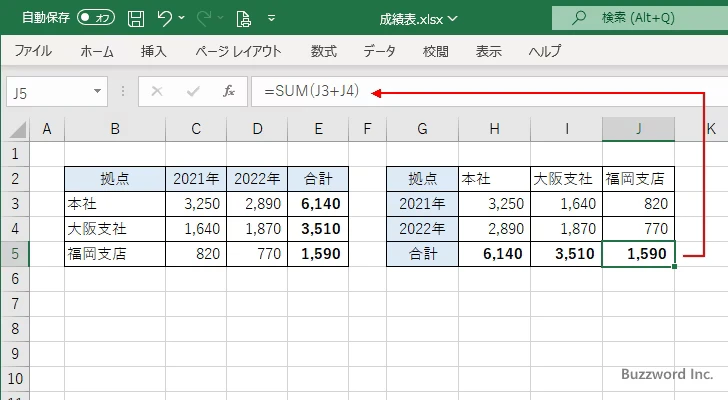
Task: Click cell I4 showing 1,870
Action: click(566, 229)
